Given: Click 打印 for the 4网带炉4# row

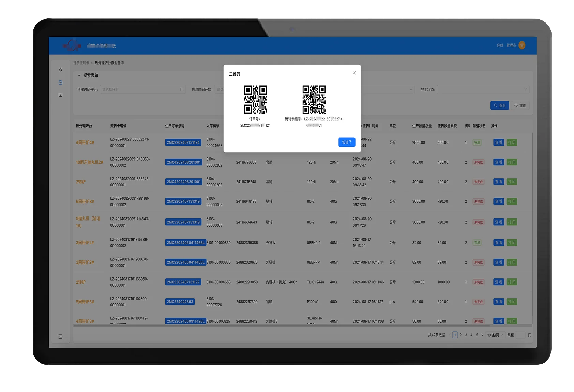Looking at the screenshot, I should (512, 142).
